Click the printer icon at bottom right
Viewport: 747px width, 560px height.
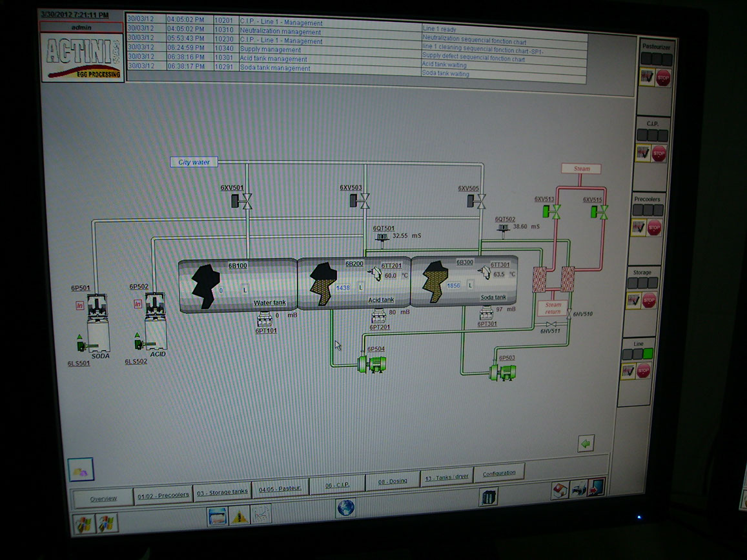click(x=578, y=488)
